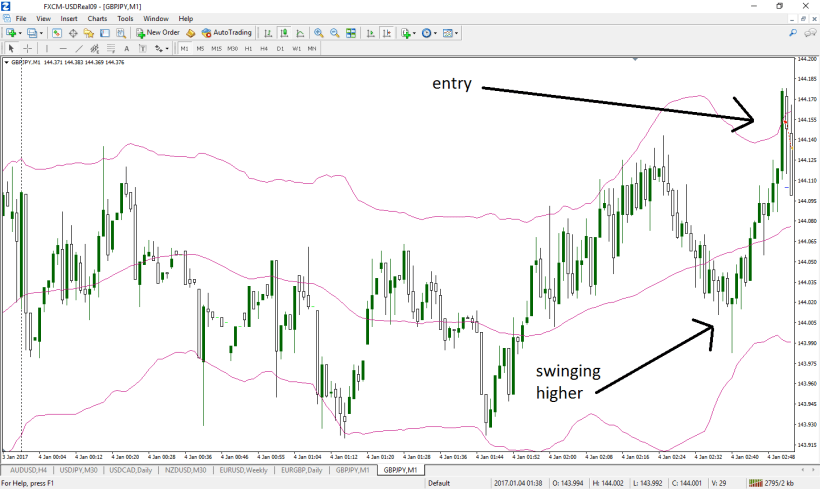Toggle Chart Shift button

[386, 33]
